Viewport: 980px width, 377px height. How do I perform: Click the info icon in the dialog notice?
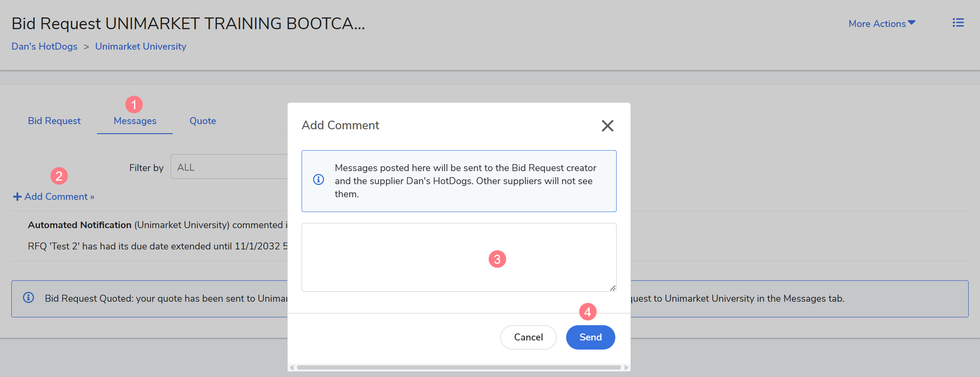coord(319,179)
